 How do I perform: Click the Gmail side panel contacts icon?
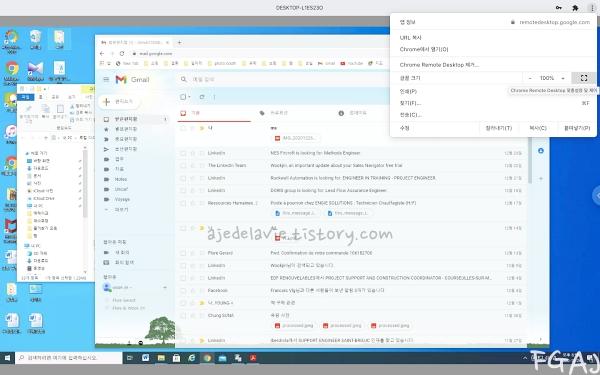(x=541, y=151)
